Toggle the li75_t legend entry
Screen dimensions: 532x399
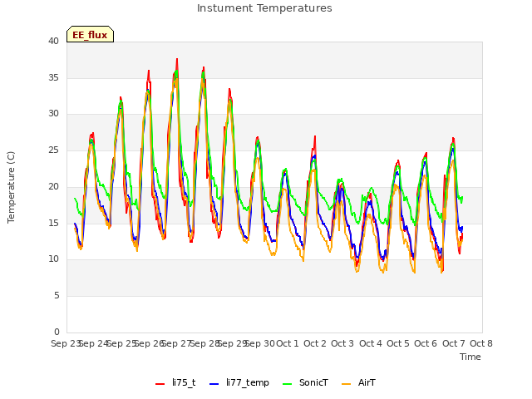(175, 382)
